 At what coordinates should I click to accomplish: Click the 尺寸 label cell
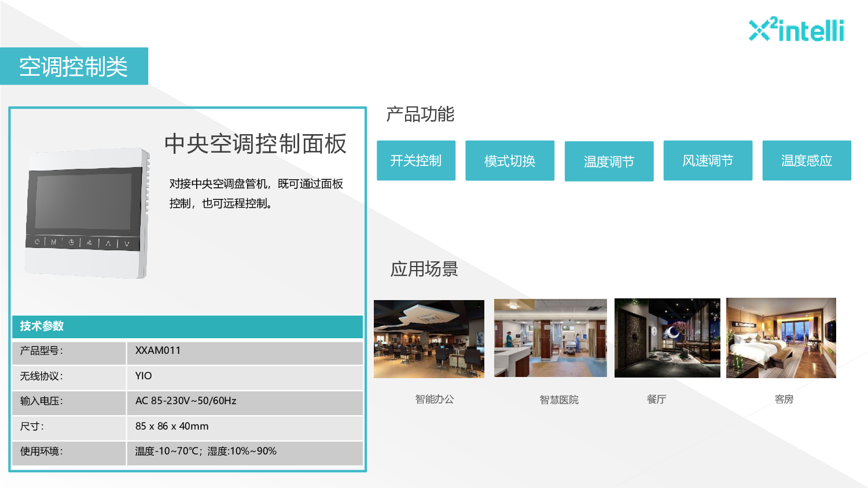(69, 428)
